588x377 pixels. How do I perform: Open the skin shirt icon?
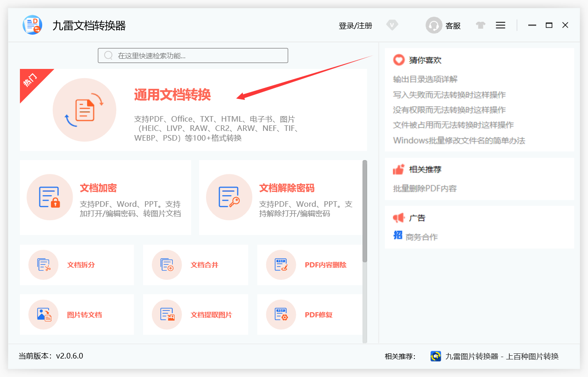(x=481, y=25)
